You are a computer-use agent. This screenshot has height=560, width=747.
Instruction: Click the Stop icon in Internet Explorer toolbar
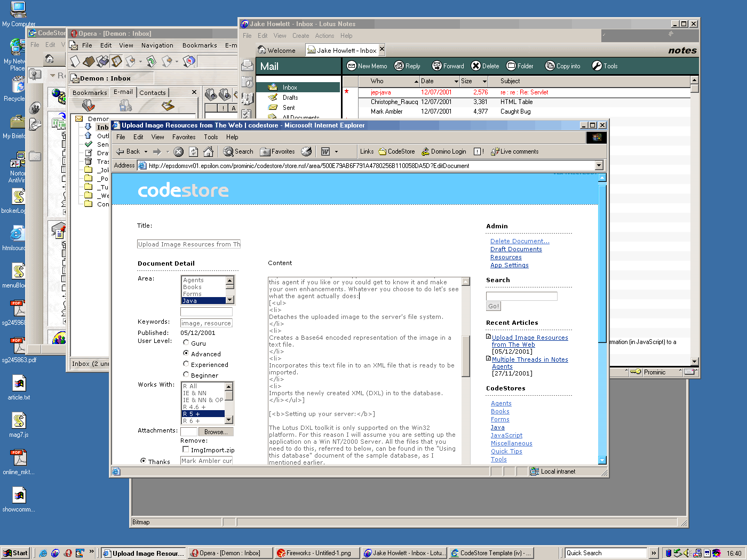click(x=179, y=151)
